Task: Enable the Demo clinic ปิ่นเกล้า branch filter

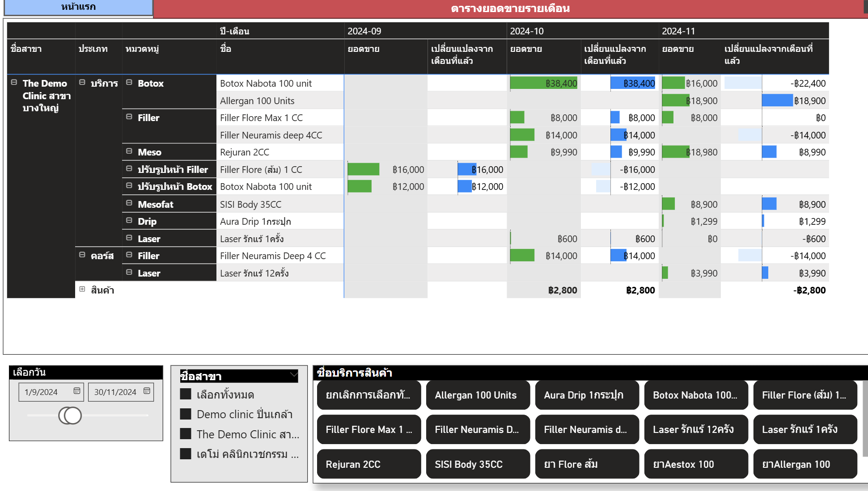Action: pos(186,414)
